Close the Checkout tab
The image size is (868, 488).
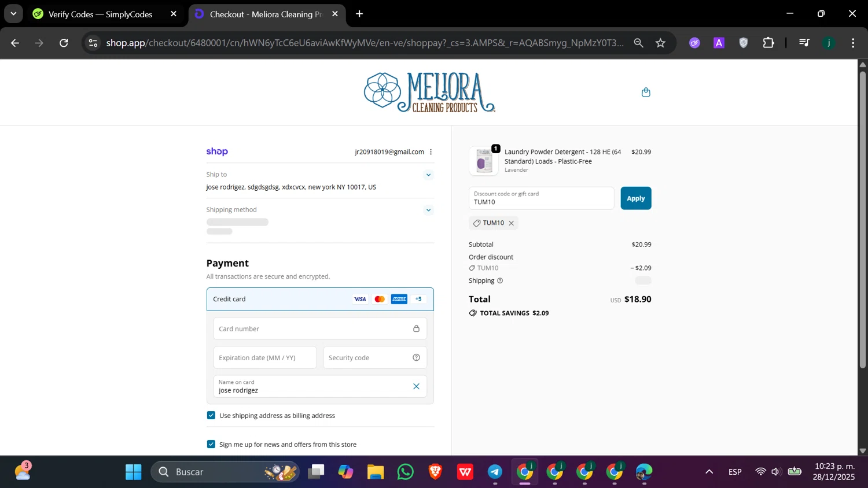335,14
